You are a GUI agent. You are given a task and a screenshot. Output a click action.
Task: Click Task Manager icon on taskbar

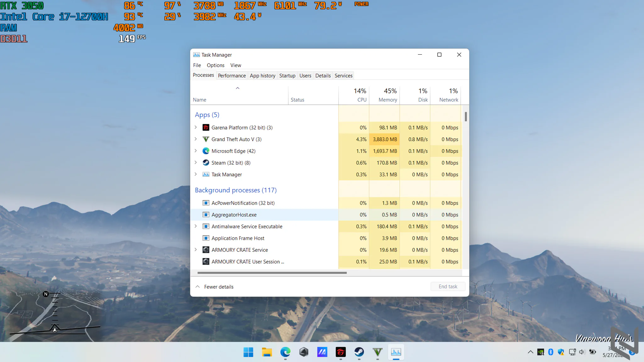(396, 352)
